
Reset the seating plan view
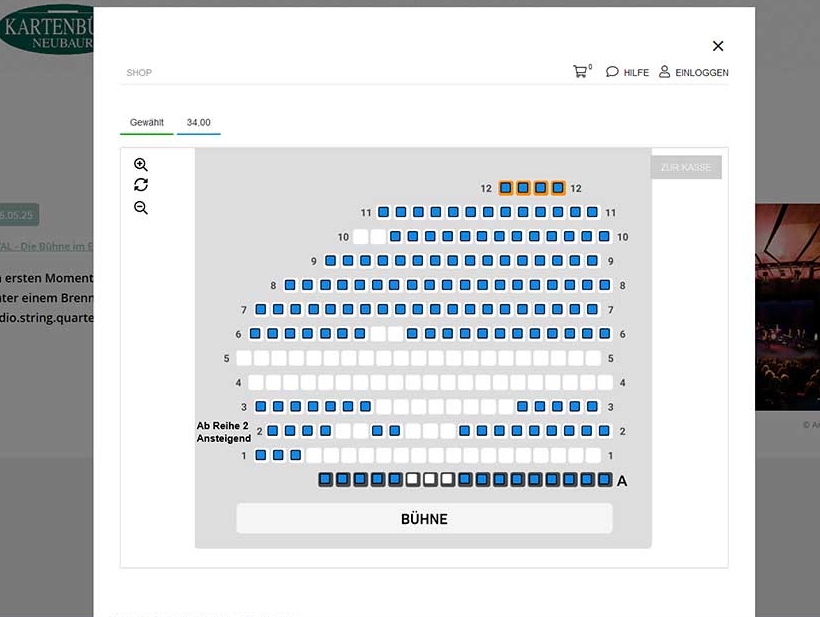click(x=141, y=185)
